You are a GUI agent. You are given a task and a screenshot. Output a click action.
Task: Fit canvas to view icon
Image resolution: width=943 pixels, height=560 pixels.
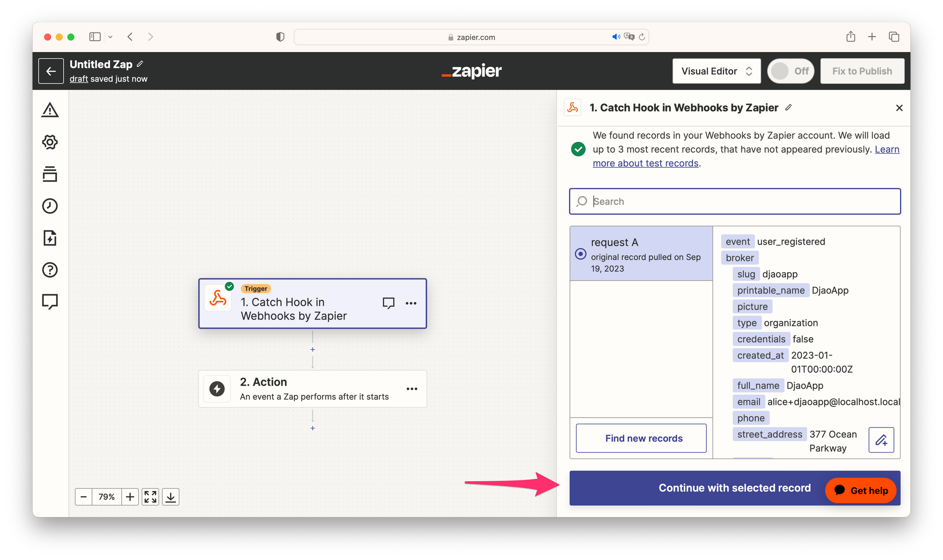[150, 497]
